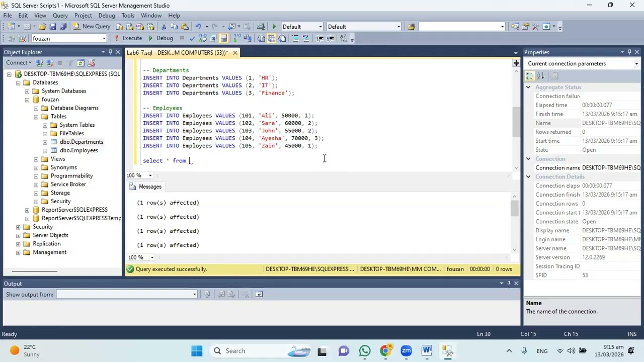
Task: Click the Filter funnel icon in Object Explorer
Action: [70, 63]
